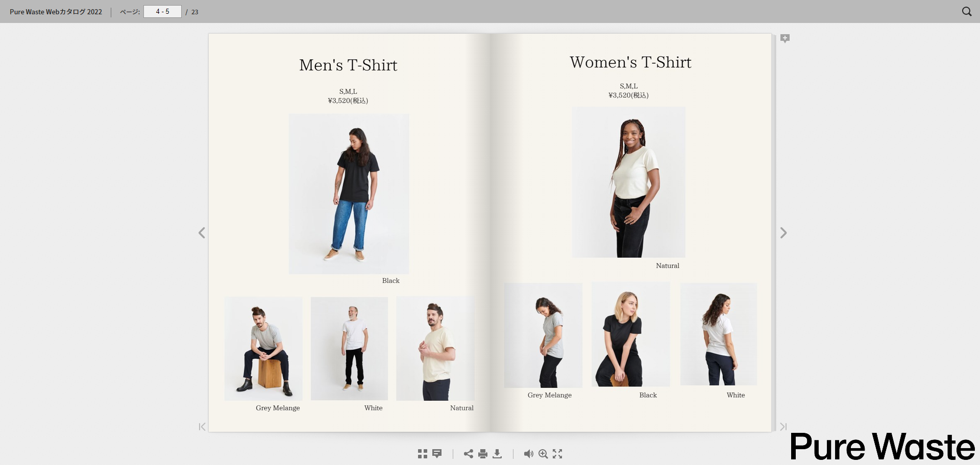Go to the next page spread
Viewport: 980px width, 465px height.
(783, 233)
